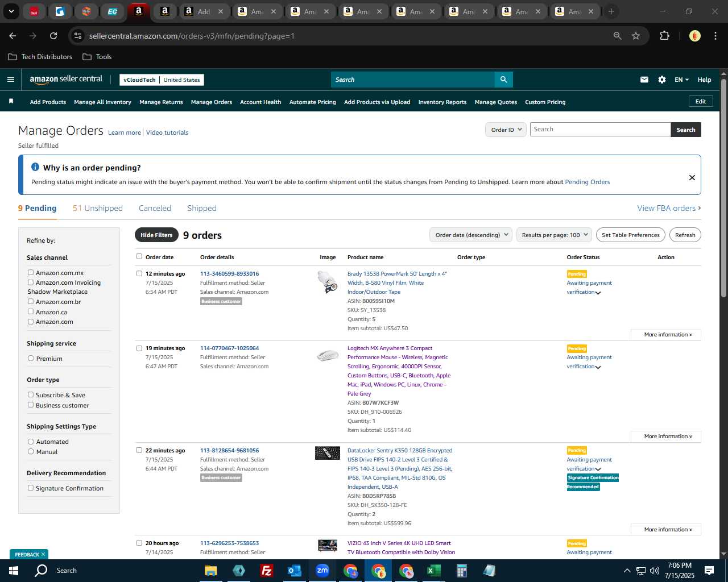Open the Windows Start menu
728x582 pixels.
pos(14,570)
